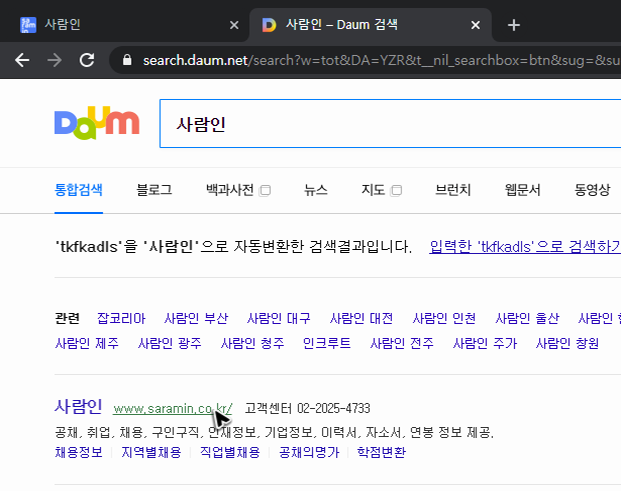Select the 사람인 – Daum 검색 browser tab

[x=370, y=25]
